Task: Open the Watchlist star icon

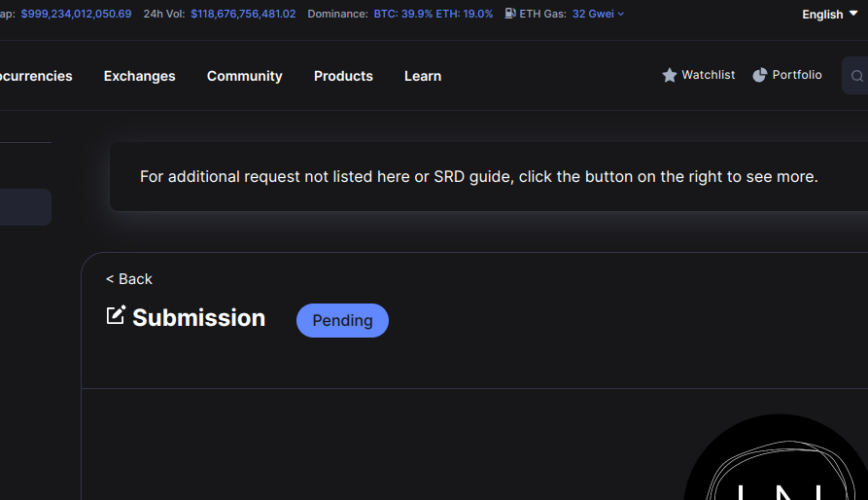Action: 670,75
